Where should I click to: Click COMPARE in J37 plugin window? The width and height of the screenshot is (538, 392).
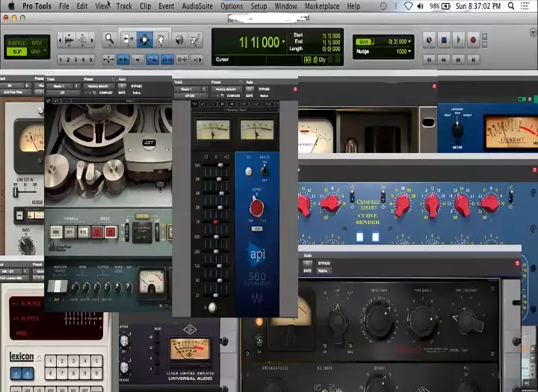pos(105,93)
